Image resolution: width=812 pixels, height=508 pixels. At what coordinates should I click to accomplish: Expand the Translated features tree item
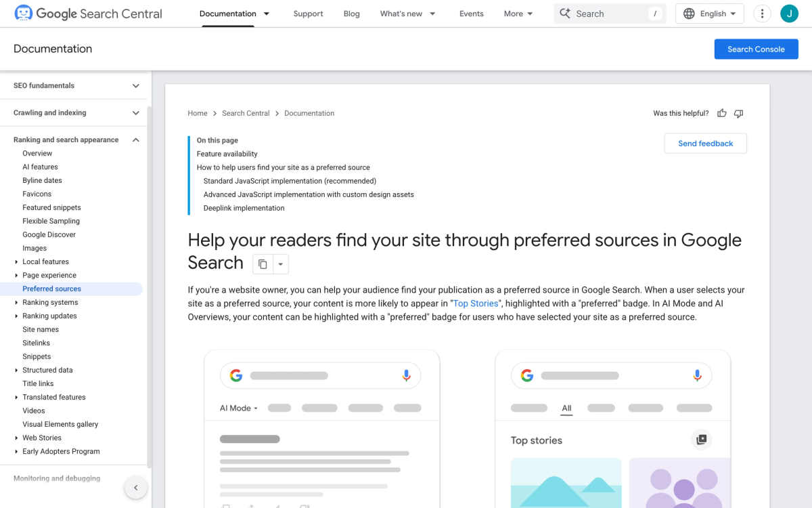16,397
